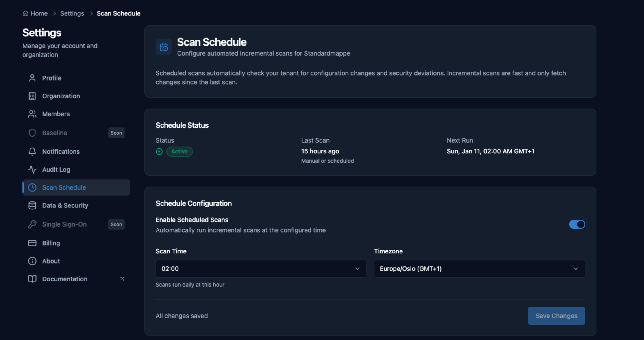Click the About info icon
Image resolution: width=644 pixels, height=340 pixels.
click(32, 261)
